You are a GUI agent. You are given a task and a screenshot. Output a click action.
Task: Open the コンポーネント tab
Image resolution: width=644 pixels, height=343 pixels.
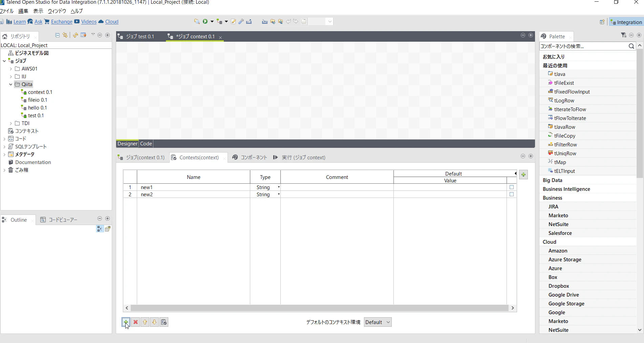[250, 157]
